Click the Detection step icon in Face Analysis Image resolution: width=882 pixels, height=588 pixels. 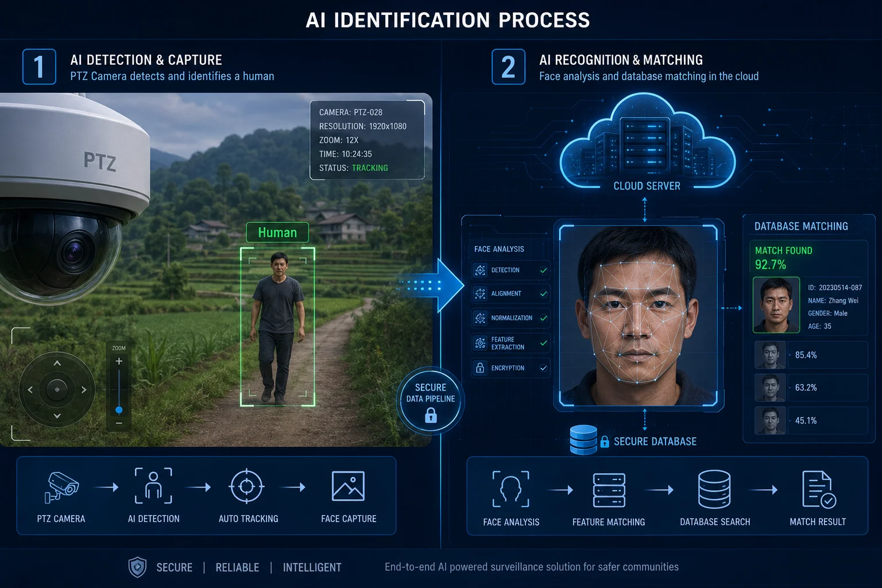pos(480,270)
